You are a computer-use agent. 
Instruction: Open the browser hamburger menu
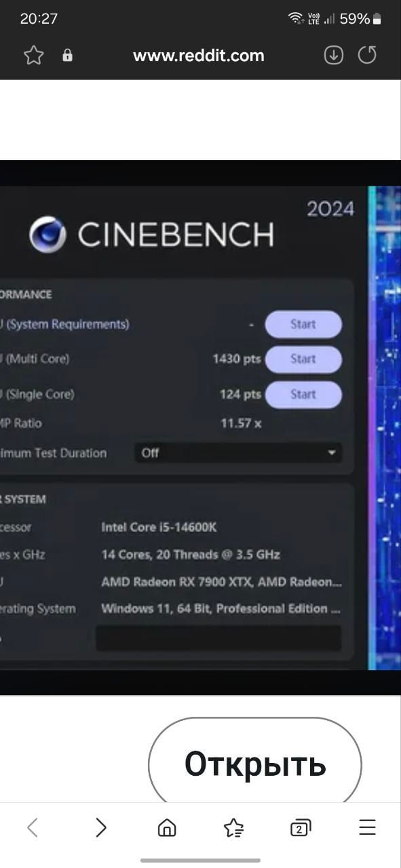[x=367, y=827]
